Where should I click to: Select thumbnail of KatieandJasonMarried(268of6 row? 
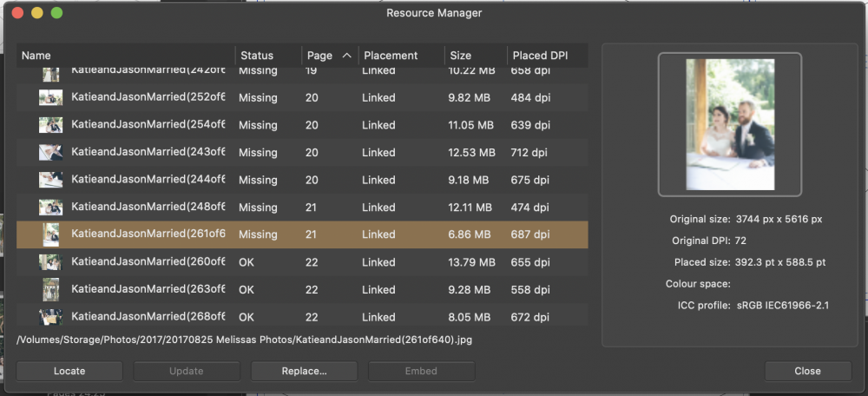pos(50,317)
